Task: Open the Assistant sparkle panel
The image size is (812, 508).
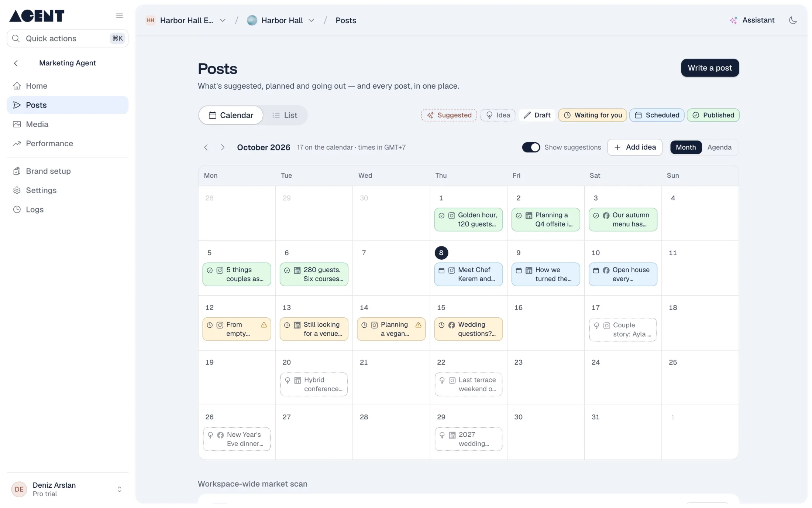Action: pos(752,20)
